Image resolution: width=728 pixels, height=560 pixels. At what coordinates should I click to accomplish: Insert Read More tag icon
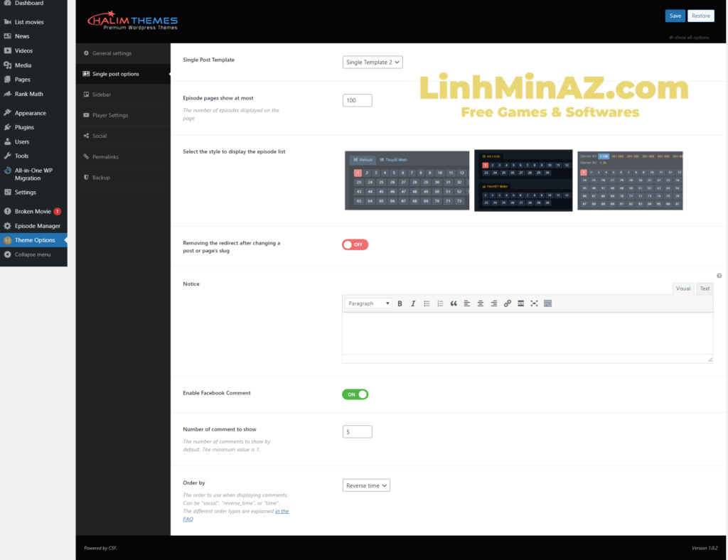click(521, 303)
